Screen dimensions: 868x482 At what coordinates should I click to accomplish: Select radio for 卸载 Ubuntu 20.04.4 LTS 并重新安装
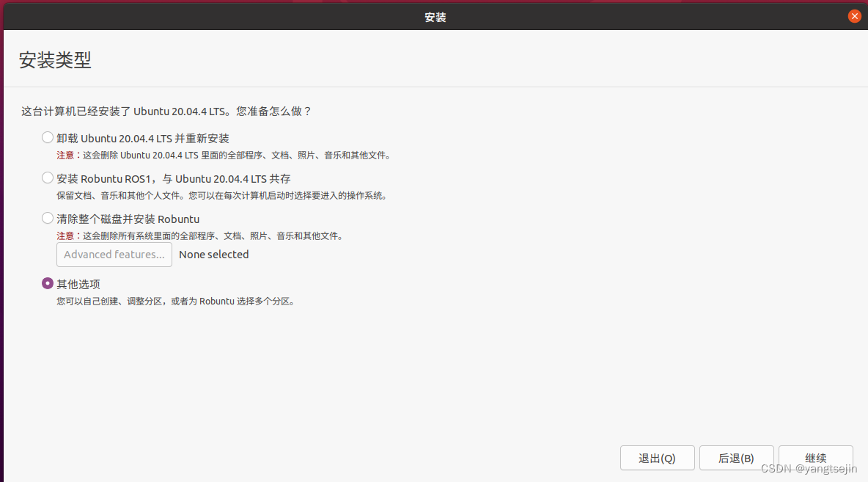48,137
